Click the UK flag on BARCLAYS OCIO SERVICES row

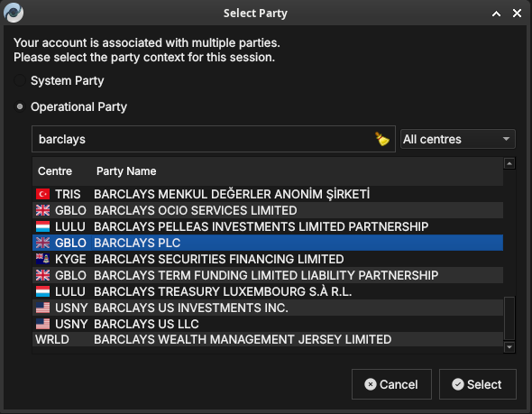42,210
